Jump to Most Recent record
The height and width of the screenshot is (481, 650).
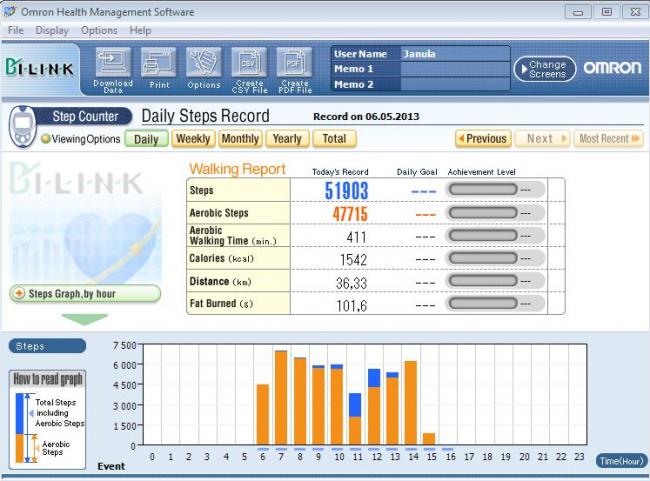(609, 138)
